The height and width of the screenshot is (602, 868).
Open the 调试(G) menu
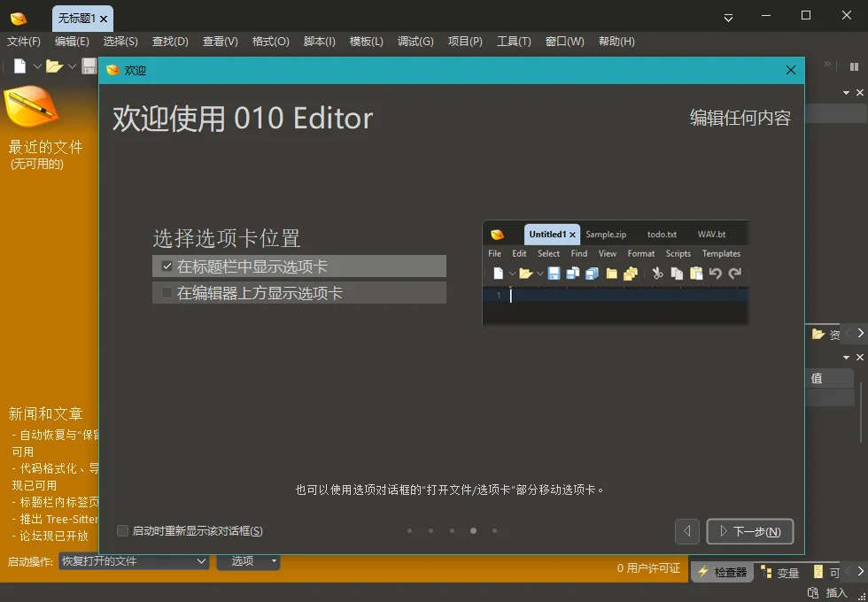[x=415, y=42]
